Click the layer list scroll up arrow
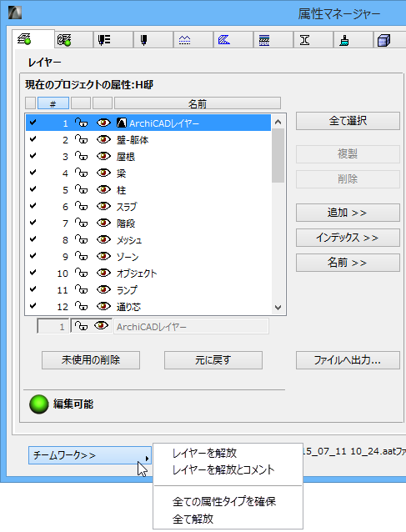Image resolution: width=406 pixels, height=532 pixels. [x=278, y=122]
